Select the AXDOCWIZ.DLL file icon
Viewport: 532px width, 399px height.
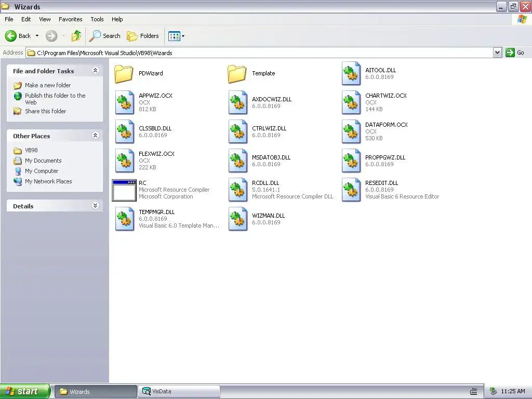(x=238, y=102)
